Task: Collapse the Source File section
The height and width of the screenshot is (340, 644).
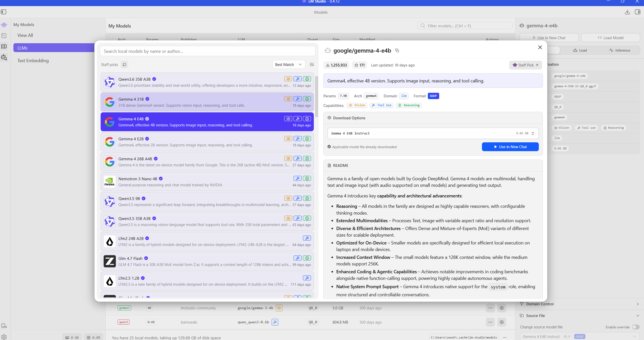Action: [x=580, y=315]
